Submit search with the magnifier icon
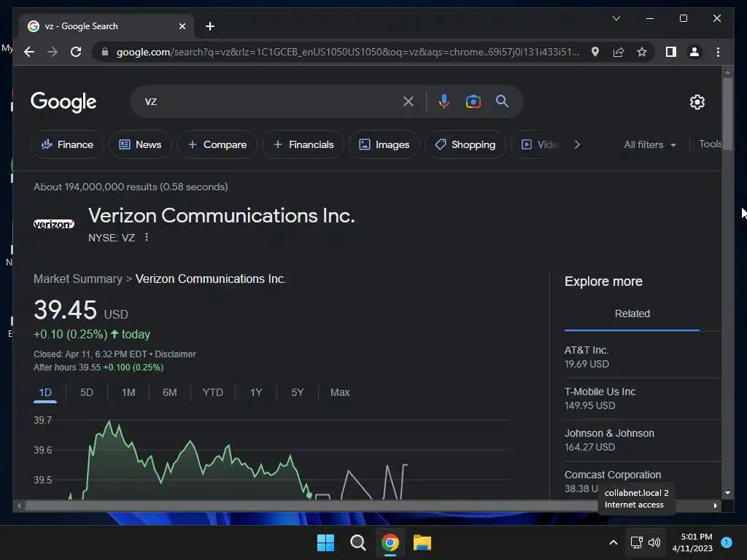Image resolution: width=747 pixels, height=560 pixels. 502,101
